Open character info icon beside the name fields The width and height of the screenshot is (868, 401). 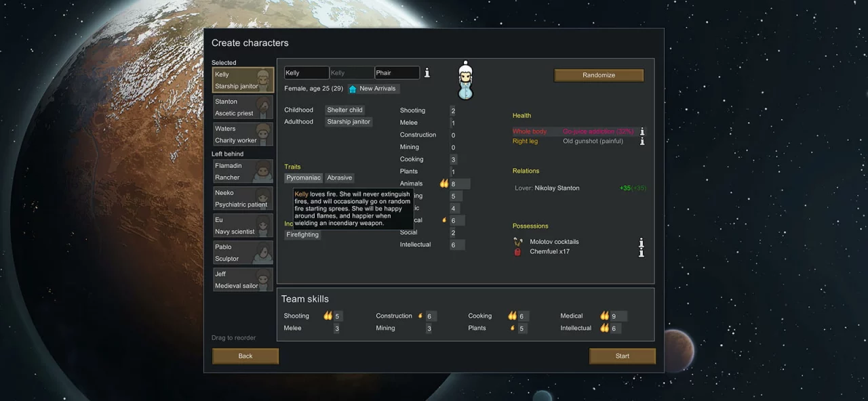click(427, 72)
